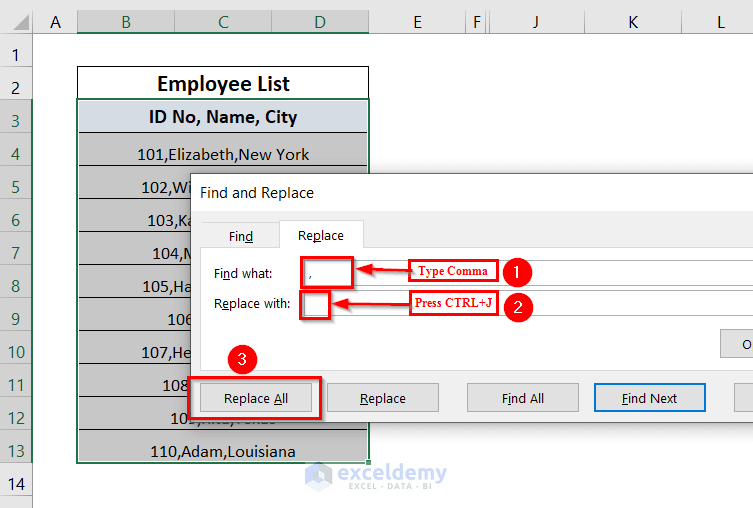Click the 'ID No, Name, City' header cell
Viewport: 753px width, 508px height.
[223, 117]
